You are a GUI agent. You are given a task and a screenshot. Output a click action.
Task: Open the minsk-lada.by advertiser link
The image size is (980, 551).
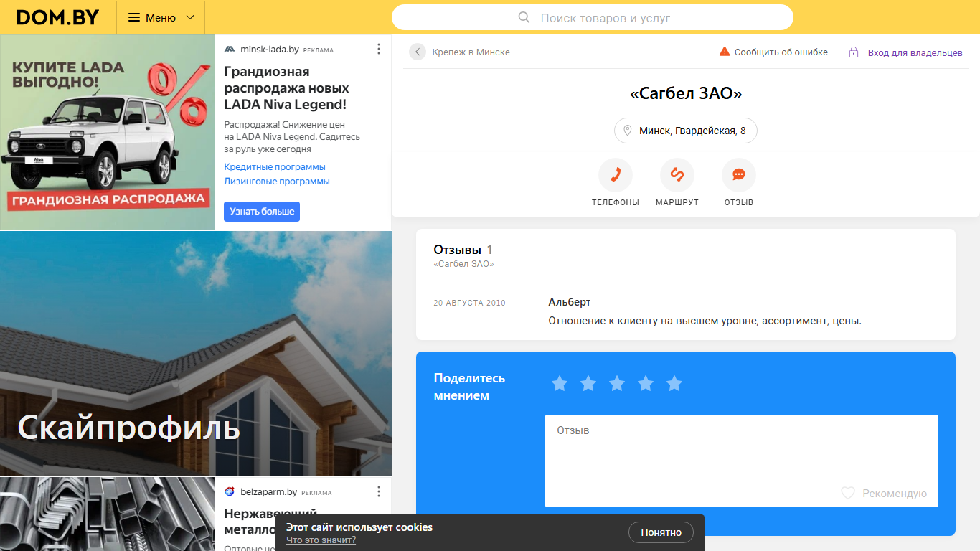(x=269, y=50)
